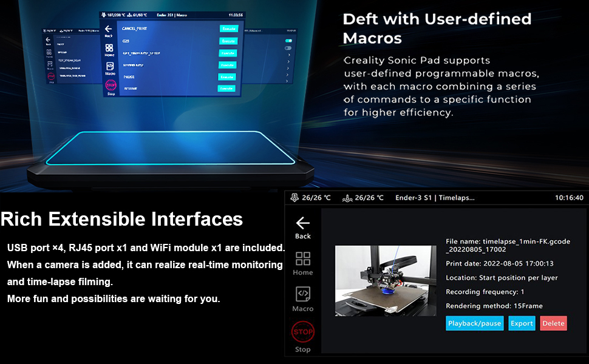Click the "Ender-3 S1 | Timelaps..." title

pos(435,198)
